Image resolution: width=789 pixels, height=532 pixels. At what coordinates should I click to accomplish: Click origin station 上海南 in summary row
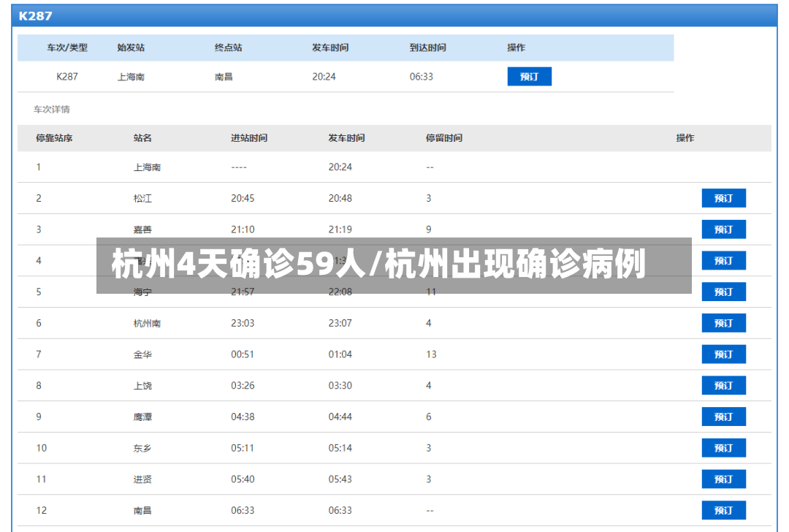(131, 77)
